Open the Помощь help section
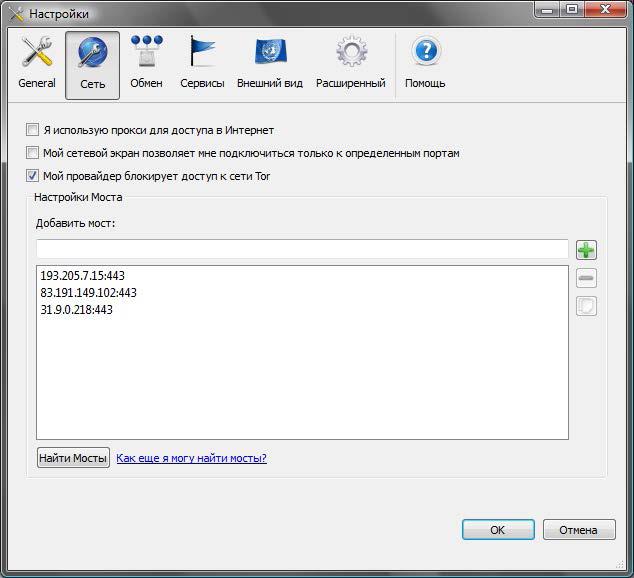 (425, 64)
